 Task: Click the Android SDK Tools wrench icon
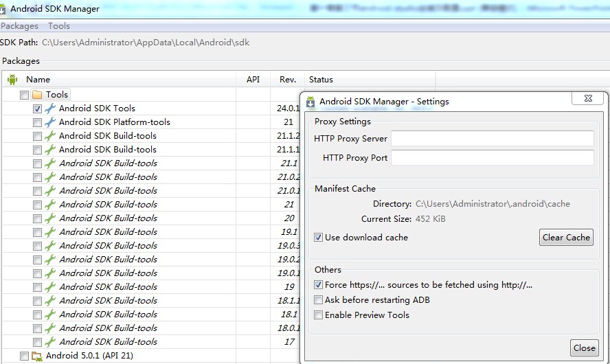click(49, 109)
